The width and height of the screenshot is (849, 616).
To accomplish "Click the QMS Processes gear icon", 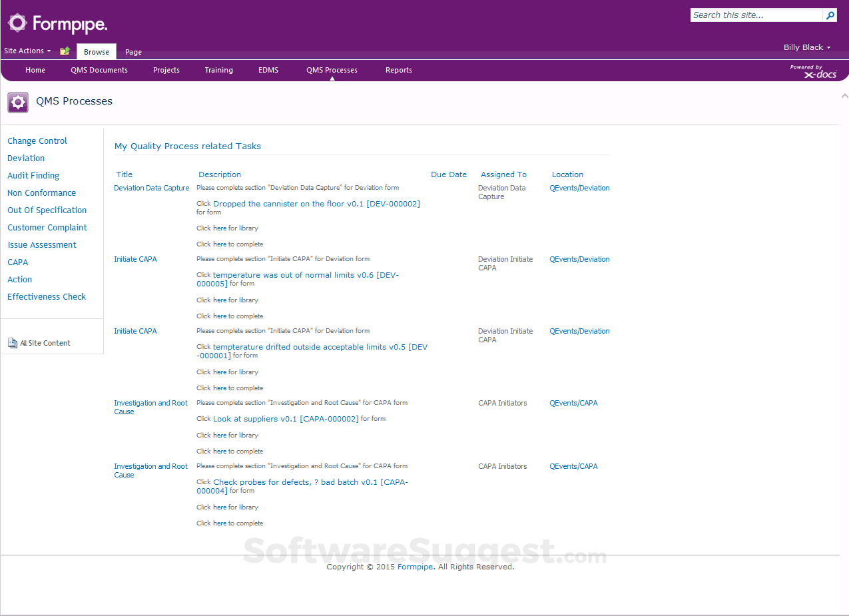I will pyautogui.click(x=17, y=102).
